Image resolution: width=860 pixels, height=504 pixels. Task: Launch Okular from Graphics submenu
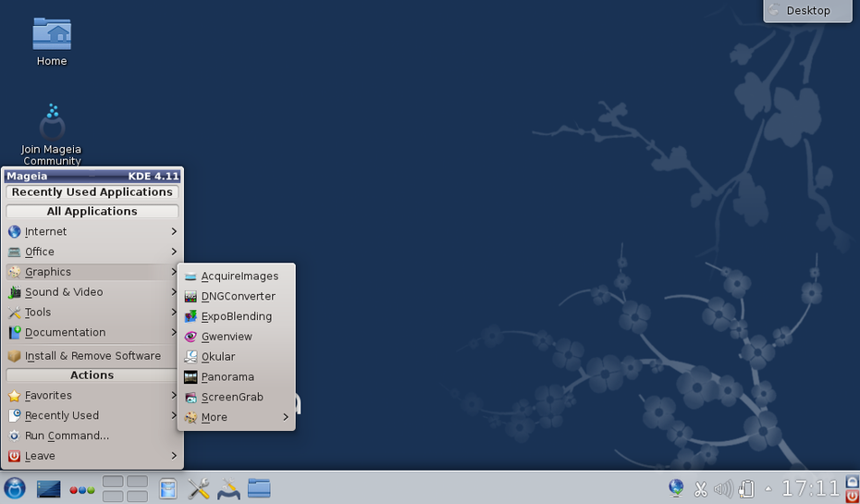[218, 357]
